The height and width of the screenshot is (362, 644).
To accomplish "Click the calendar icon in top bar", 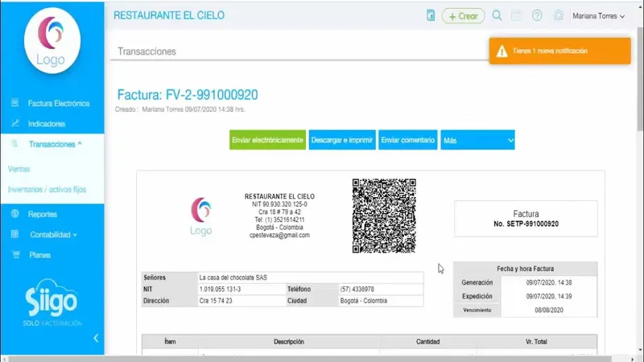I will pos(516,15).
